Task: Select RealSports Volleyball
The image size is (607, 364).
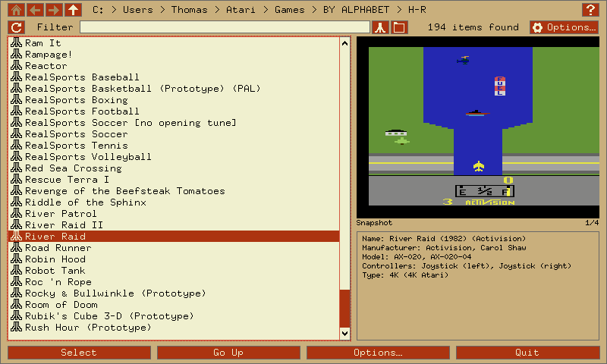Action: (174, 157)
